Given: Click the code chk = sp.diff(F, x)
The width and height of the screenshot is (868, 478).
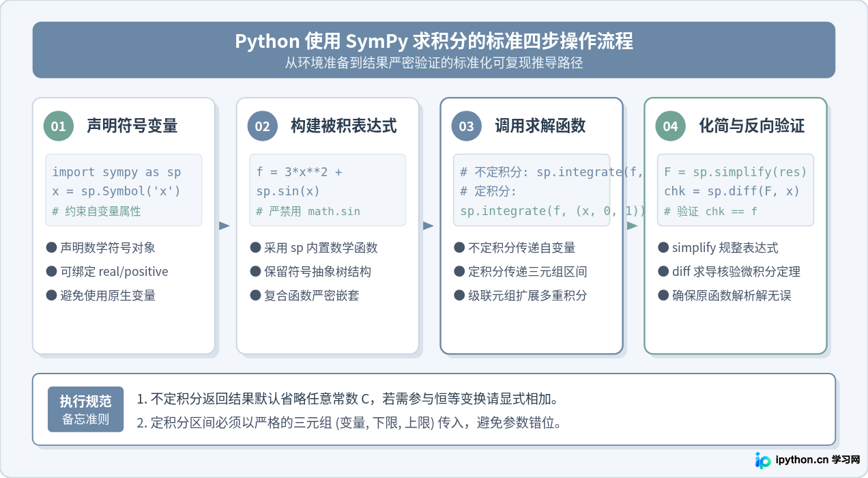Looking at the screenshot, I should click(x=732, y=191).
